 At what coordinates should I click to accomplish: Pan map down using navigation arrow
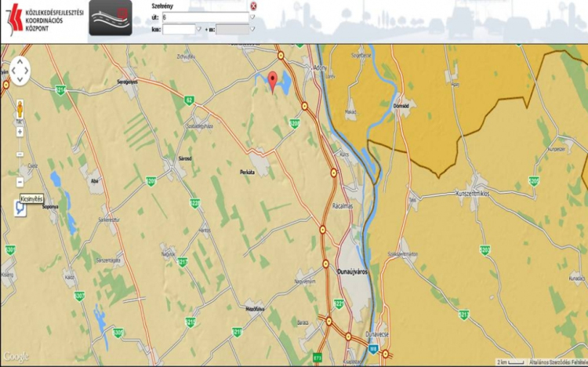click(20, 79)
